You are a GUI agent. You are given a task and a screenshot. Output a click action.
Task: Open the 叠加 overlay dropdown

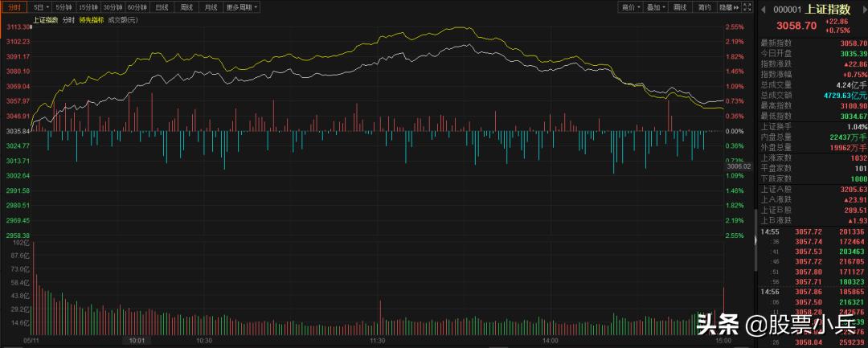pyautogui.click(x=657, y=7)
